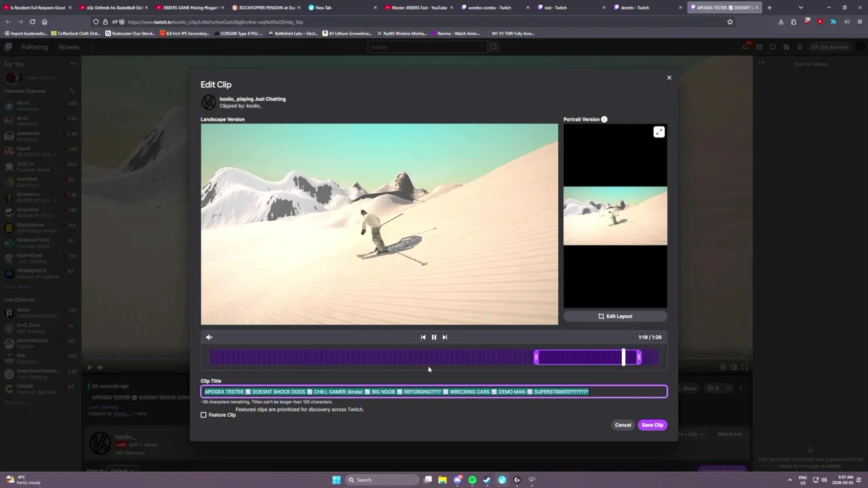
Task: Open Twitch Browse page
Action: coord(68,47)
